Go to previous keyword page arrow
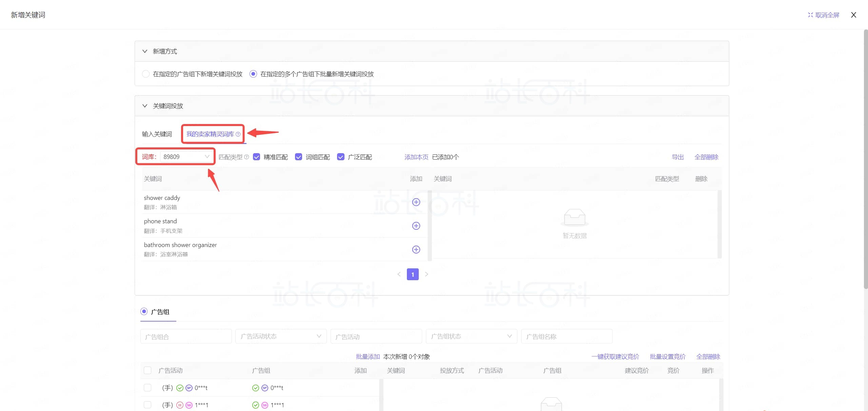Image resolution: width=868 pixels, height=411 pixels. [x=399, y=274]
